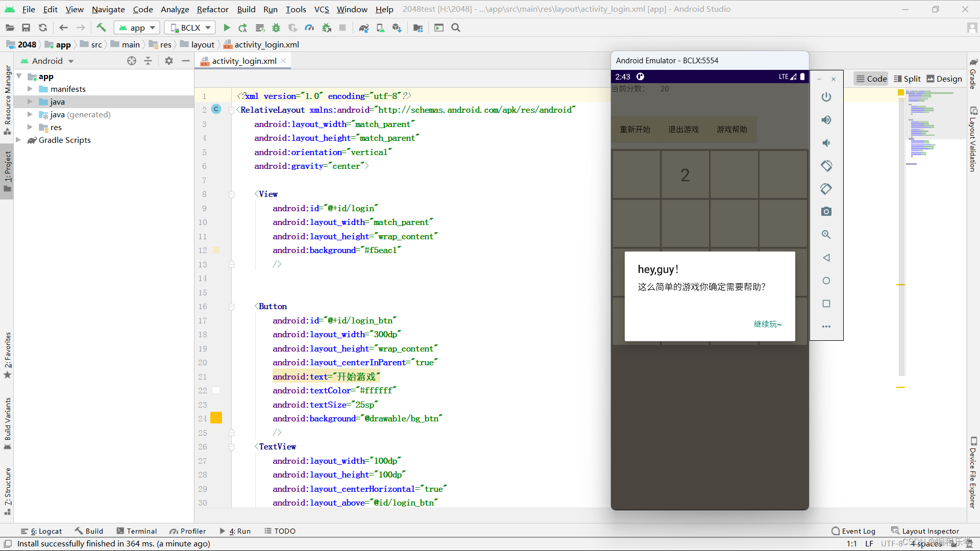Take a screenshot in the emulator sidebar
This screenshot has height=551, width=980.
pos(826,211)
